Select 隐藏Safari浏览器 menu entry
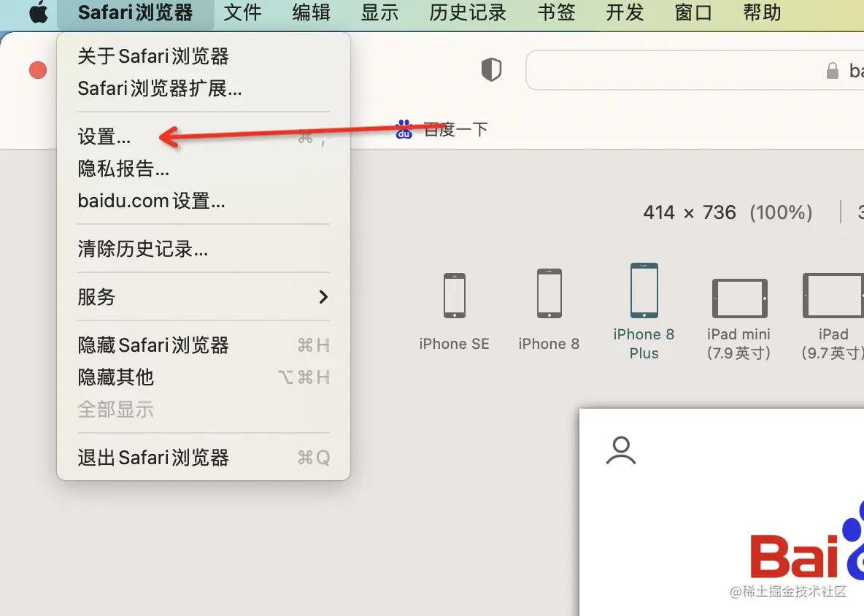The height and width of the screenshot is (616, 864). [x=204, y=345]
